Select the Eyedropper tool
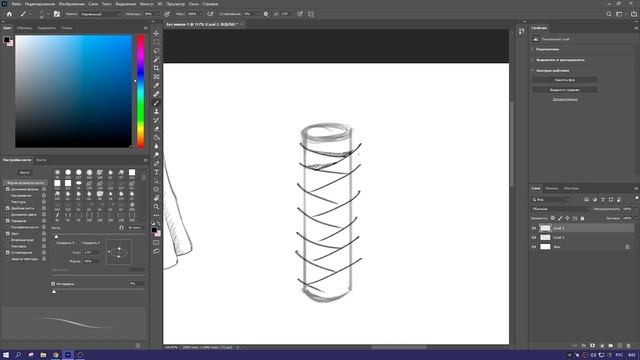The height and width of the screenshot is (360, 640). pyautogui.click(x=156, y=85)
